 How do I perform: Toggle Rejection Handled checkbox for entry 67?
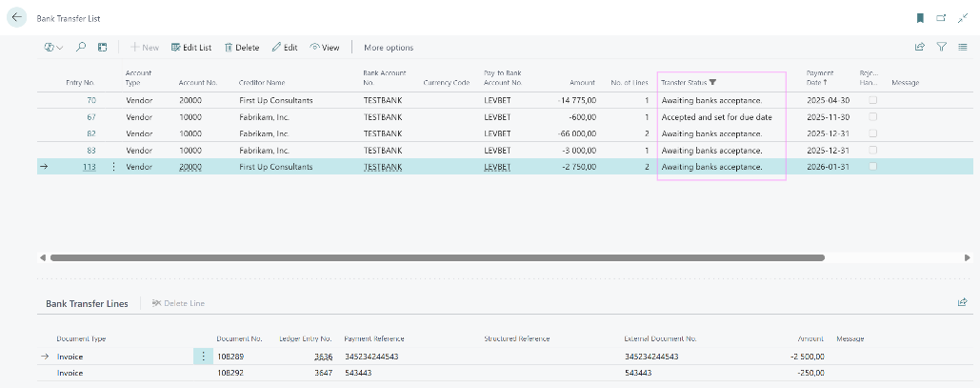tap(872, 117)
